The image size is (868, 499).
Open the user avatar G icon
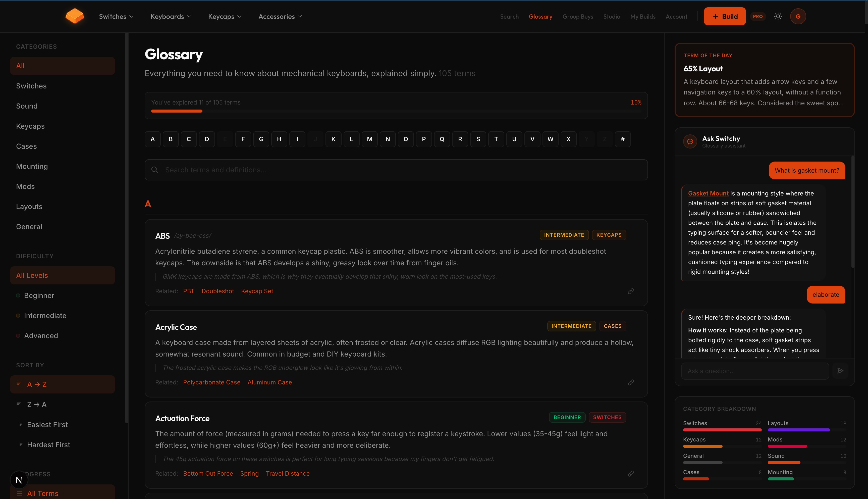click(798, 16)
